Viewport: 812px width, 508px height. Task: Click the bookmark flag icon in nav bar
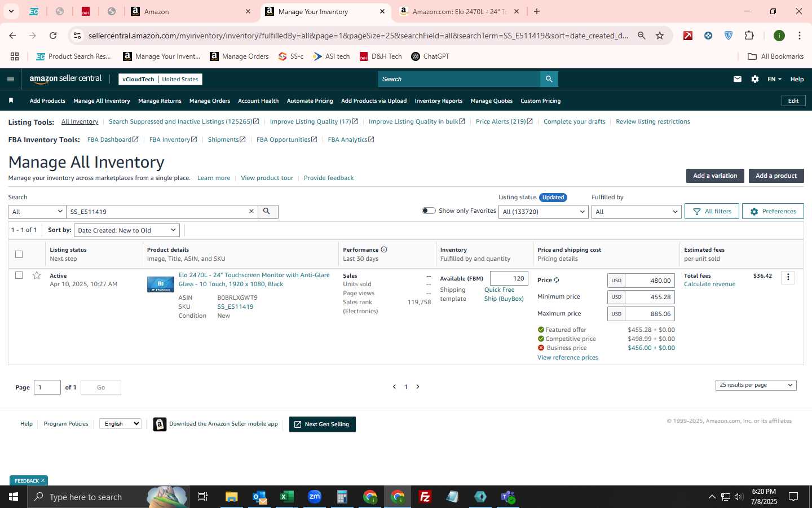click(11, 100)
